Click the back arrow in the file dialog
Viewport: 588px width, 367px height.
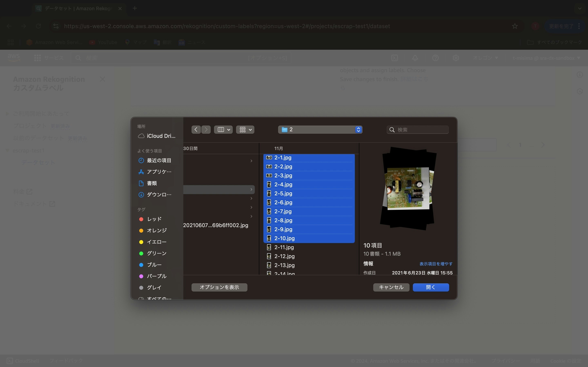[196, 129]
